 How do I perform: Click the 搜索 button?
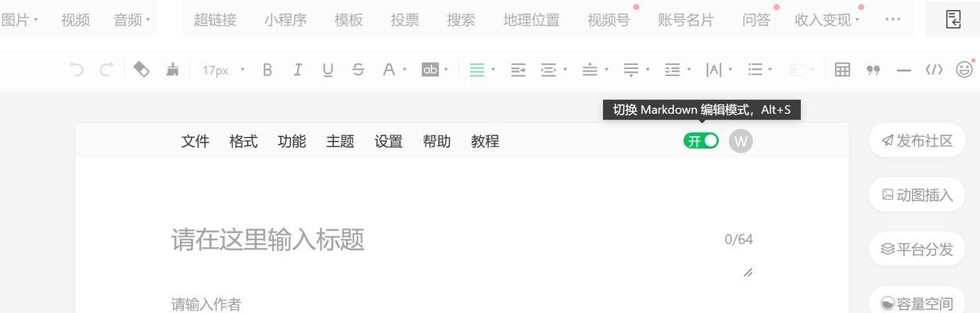pyautogui.click(x=461, y=20)
